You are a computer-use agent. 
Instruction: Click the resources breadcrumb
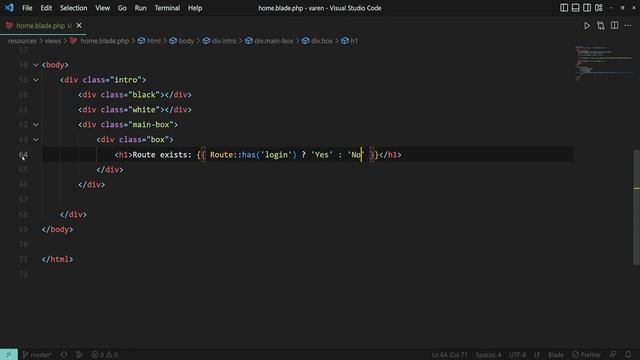22,41
